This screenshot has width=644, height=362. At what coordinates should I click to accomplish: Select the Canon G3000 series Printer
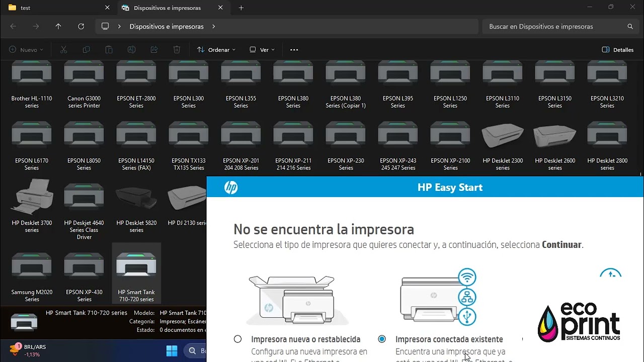[x=84, y=84]
